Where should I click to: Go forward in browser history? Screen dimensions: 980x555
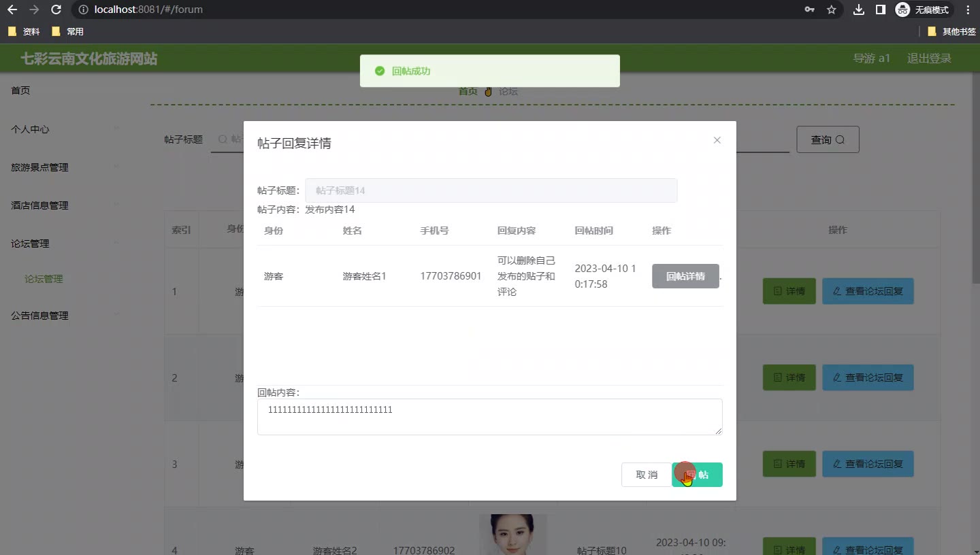point(34,10)
